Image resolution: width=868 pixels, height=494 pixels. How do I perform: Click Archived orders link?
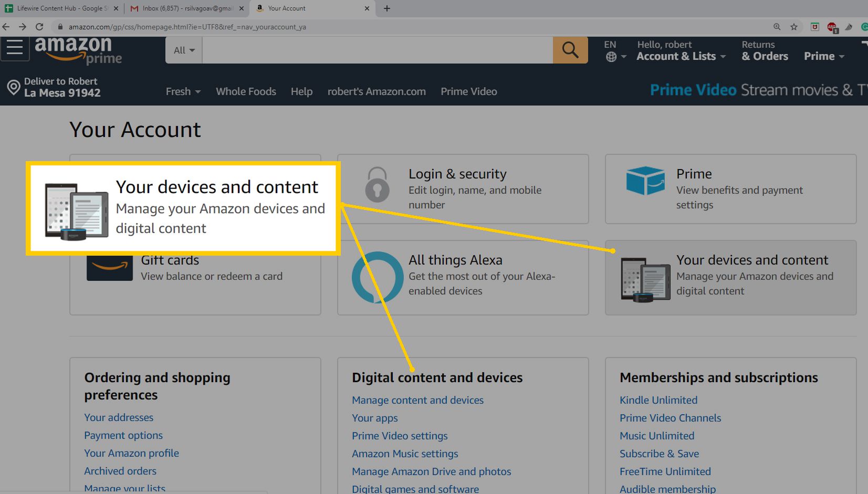[x=120, y=471]
